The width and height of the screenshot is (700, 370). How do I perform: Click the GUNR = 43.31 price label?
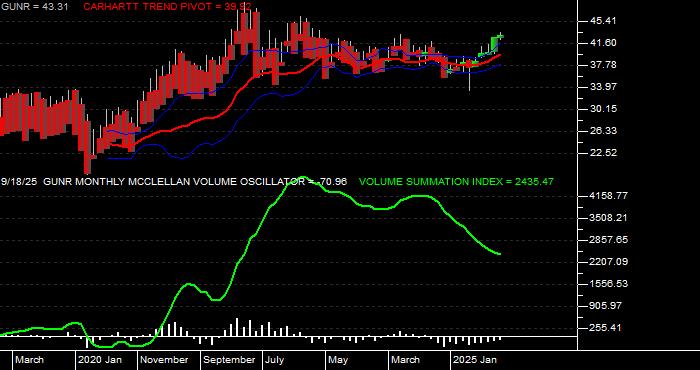(34, 7)
